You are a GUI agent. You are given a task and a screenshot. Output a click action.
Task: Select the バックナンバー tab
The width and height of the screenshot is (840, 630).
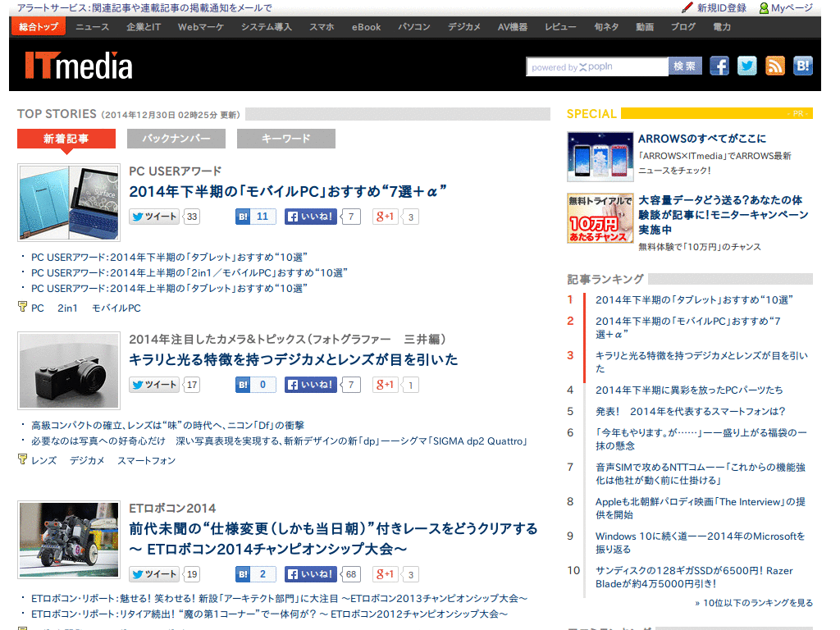tap(176, 139)
